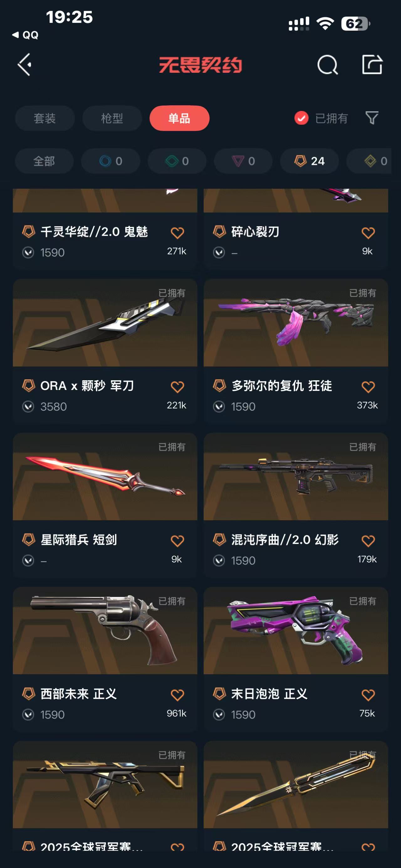The width and height of the screenshot is (401, 868).
Task: Tap the back arrow icon
Action: pos(24,64)
